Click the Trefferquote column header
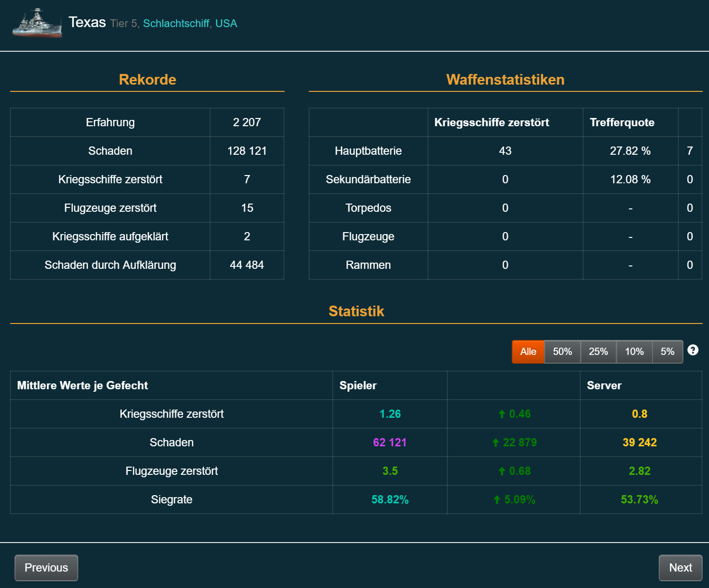Image resolution: width=709 pixels, height=588 pixels. (622, 122)
